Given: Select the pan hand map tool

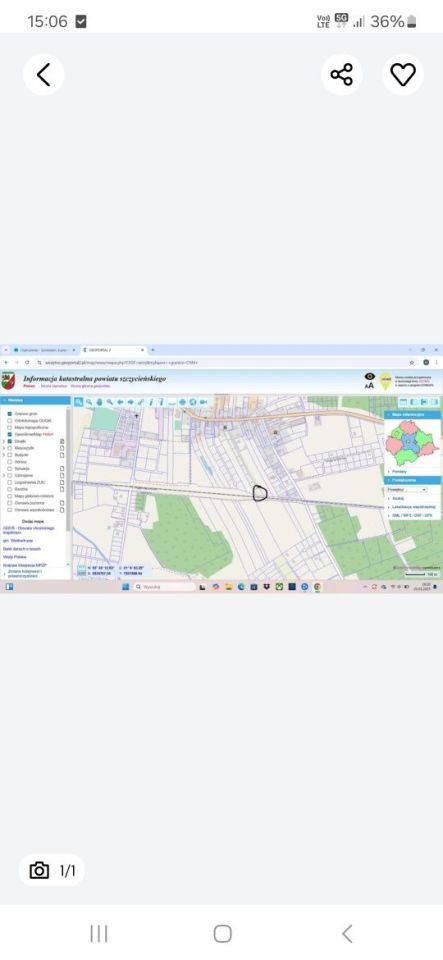Looking at the screenshot, I should (99, 402).
